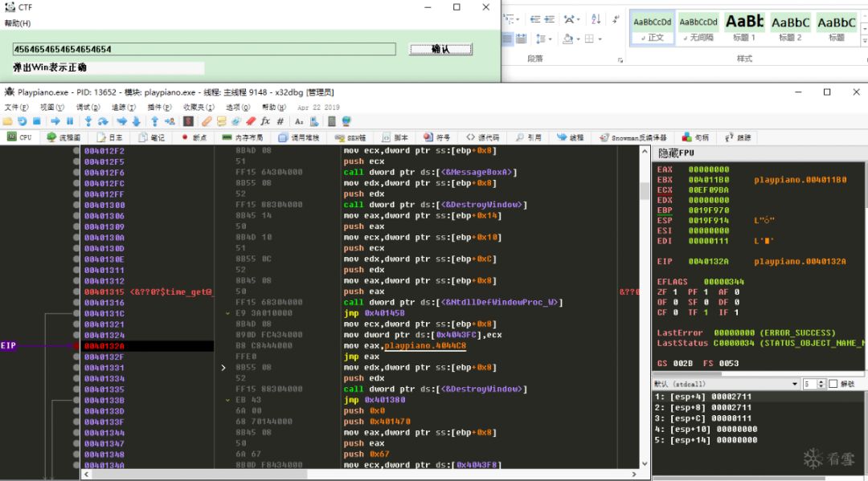
Task: Click the hash (#) toolbar icon
Action: click(x=280, y=121)
